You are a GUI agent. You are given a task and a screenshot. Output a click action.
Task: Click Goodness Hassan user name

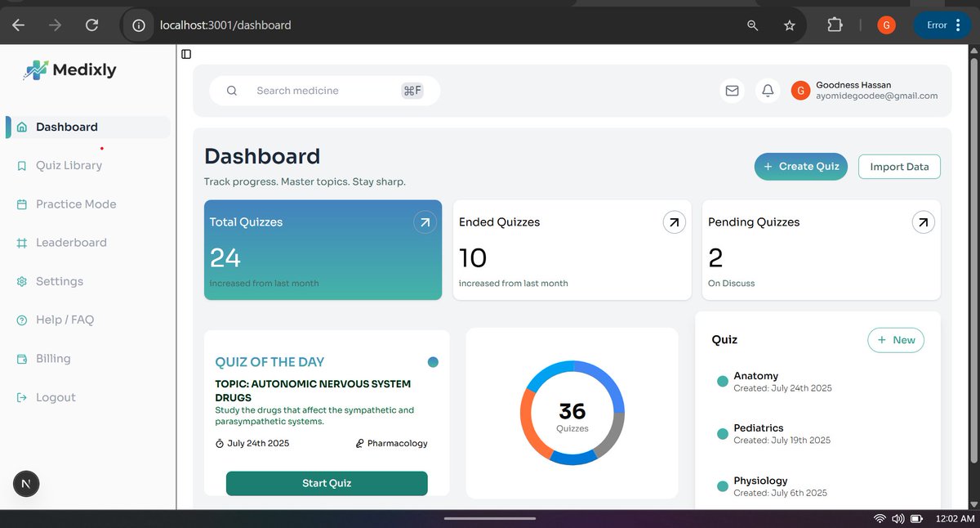tap(853, 85)
